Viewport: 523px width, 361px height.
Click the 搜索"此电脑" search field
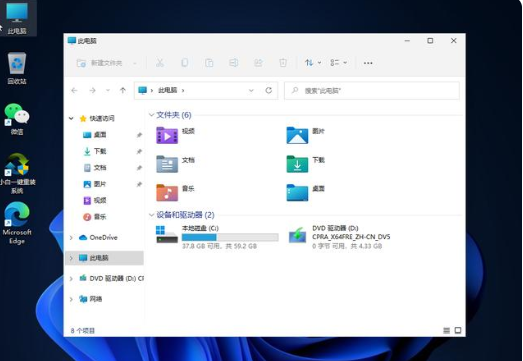pyautogui.click(x=372, y=90)
